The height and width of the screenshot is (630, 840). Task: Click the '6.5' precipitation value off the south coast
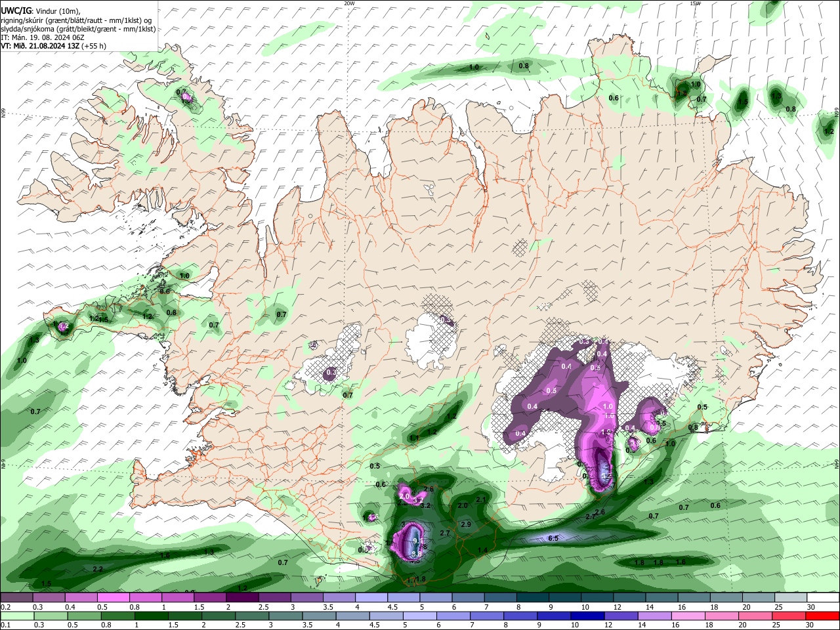tap(553, 538)
